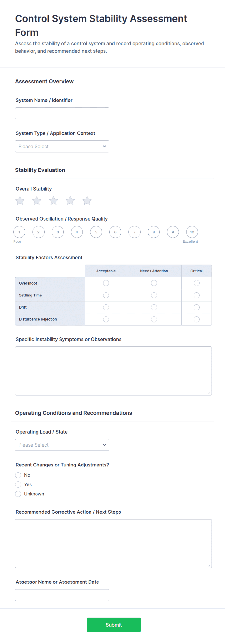Select Unknown for Recent Tuning Adjustments
225x644 pixels.
click(18, 494)
